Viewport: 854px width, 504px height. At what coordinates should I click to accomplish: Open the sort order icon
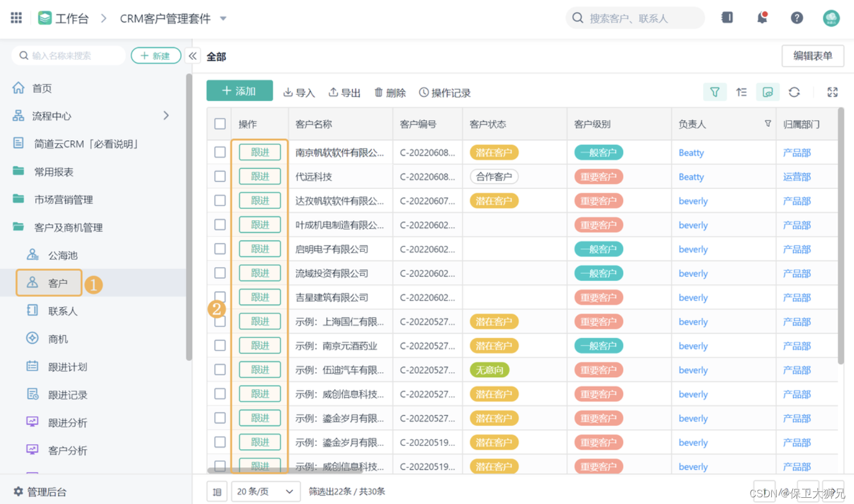click(742, 92)
